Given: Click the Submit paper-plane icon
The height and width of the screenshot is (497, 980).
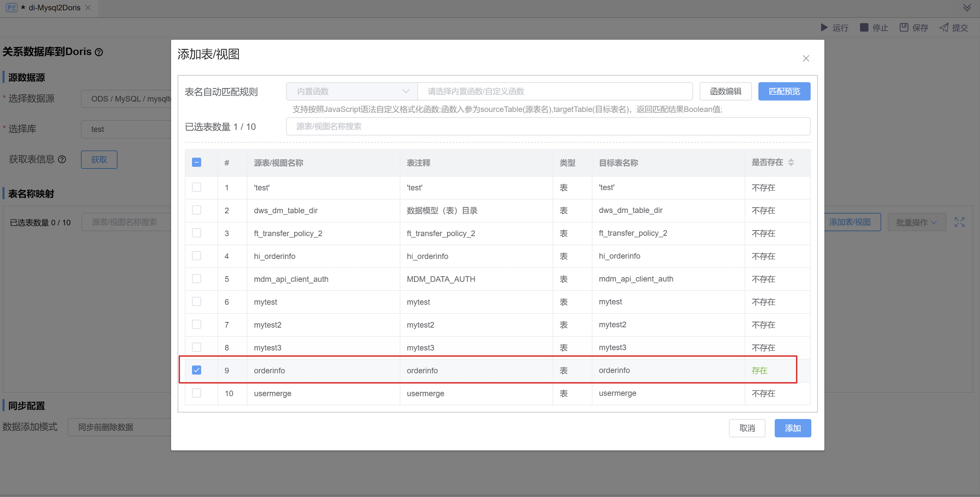Looking at the screenshot, I should click(x=944, y=27).
